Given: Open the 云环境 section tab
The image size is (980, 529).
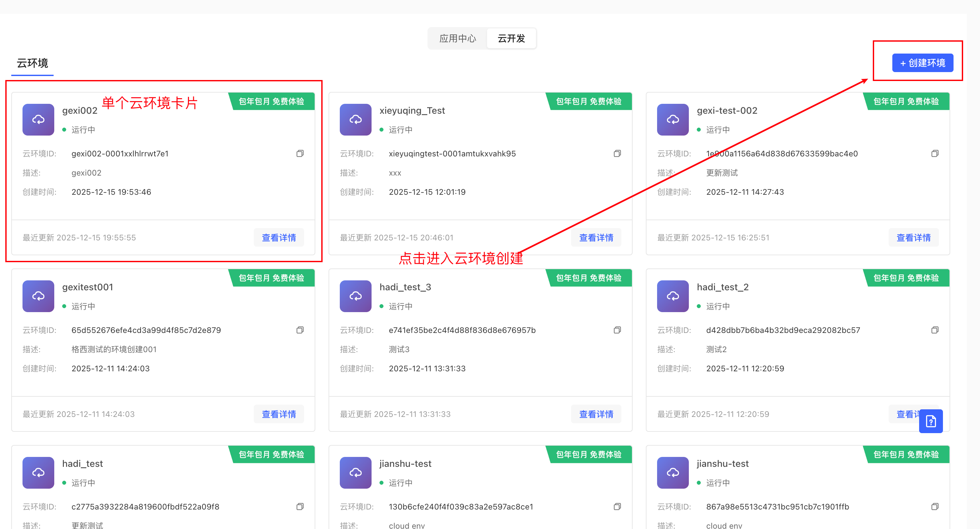Looking at the screenshot, I should point(32,63).
